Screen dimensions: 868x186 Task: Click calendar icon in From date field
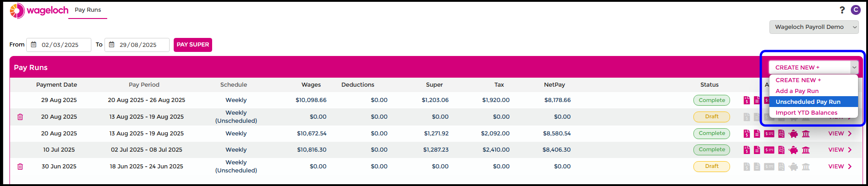[x=33, y=45]
